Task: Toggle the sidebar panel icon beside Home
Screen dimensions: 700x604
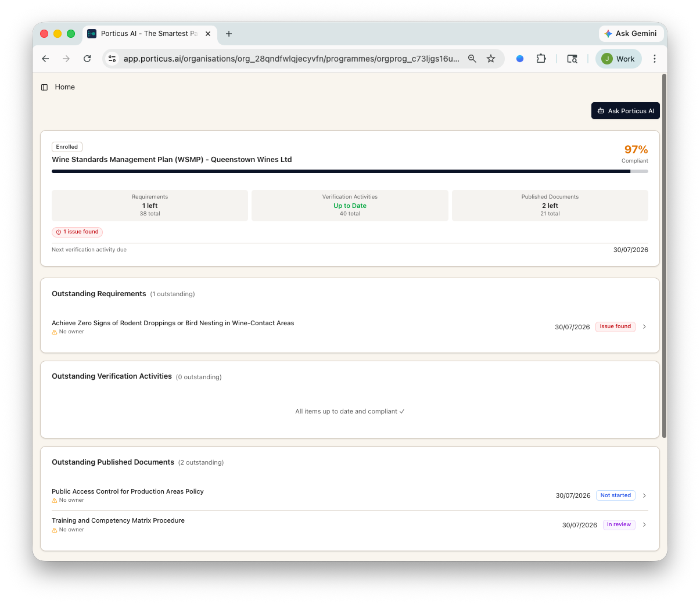Action: tap(44, 87)
